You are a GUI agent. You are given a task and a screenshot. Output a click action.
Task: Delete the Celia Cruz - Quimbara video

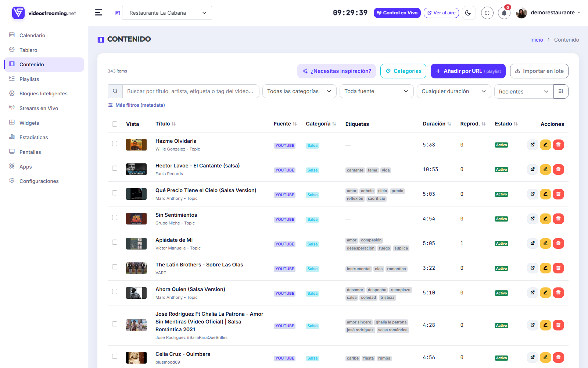[558, 357]
